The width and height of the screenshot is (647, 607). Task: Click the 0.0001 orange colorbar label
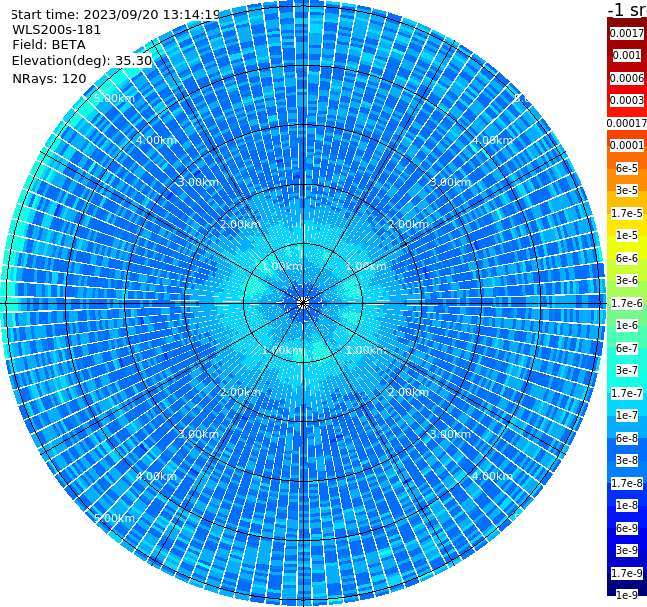coord(627,145)
